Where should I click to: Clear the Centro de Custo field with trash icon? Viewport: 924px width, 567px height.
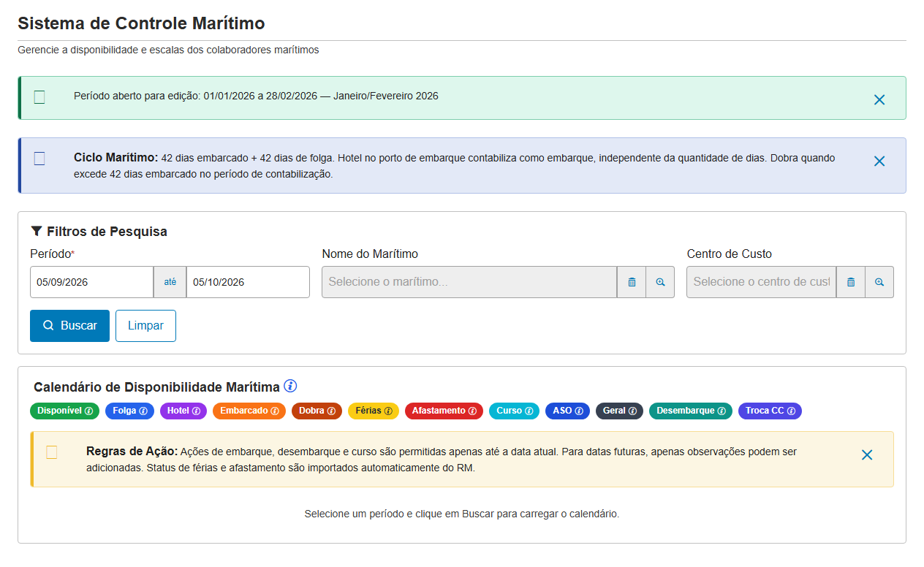point(851,282)
